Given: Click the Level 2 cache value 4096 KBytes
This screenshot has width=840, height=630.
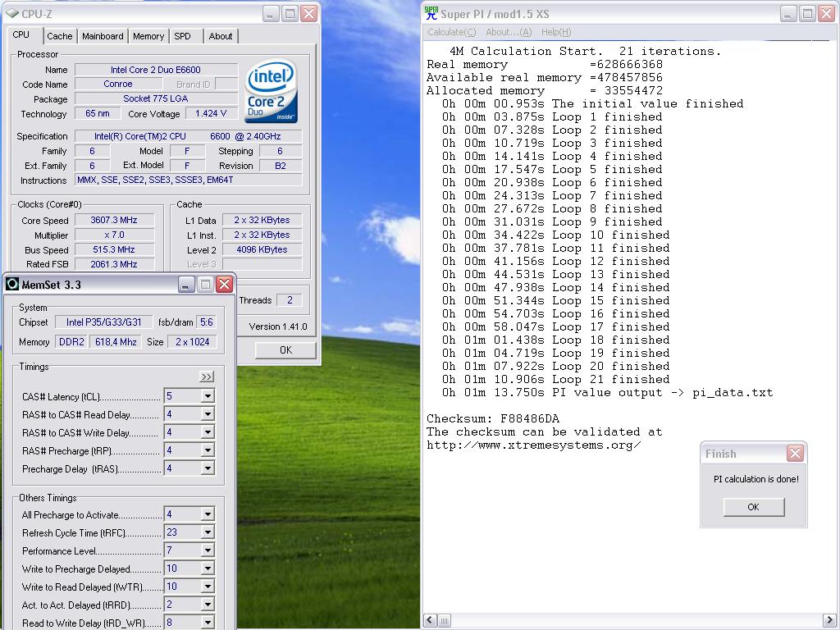Looking at the screenshot, I should 262,249.
